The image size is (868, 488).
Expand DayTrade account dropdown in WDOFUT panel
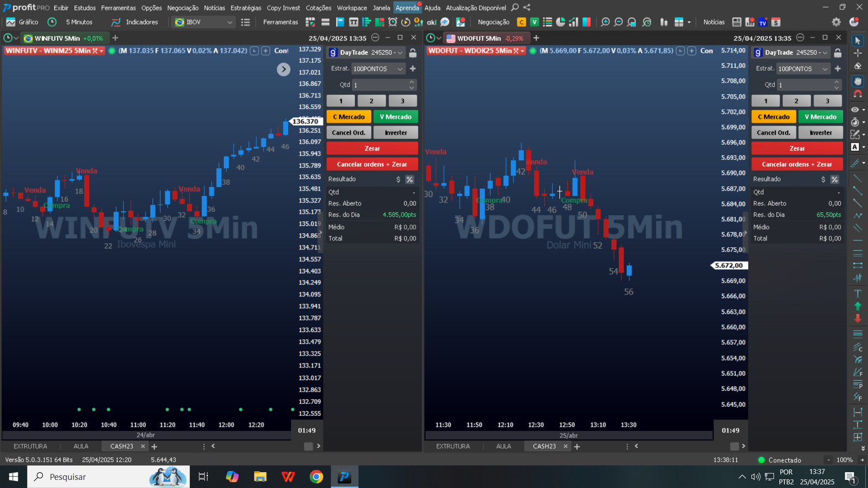pyautogui.click(x=825, y=53)
